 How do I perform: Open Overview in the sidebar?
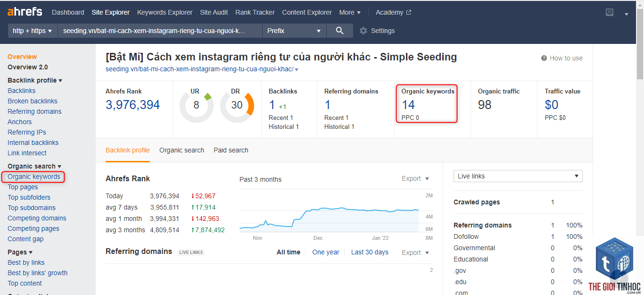22,57
